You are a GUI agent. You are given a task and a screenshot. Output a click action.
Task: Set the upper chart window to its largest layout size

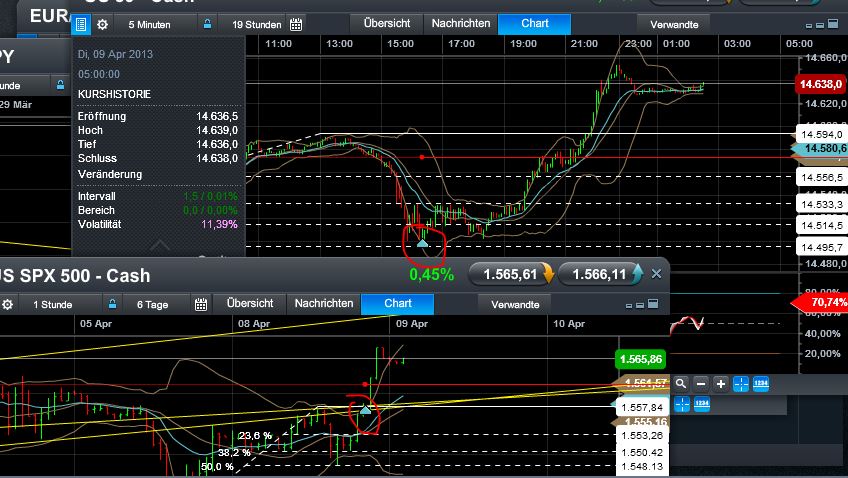coord(833,23)
